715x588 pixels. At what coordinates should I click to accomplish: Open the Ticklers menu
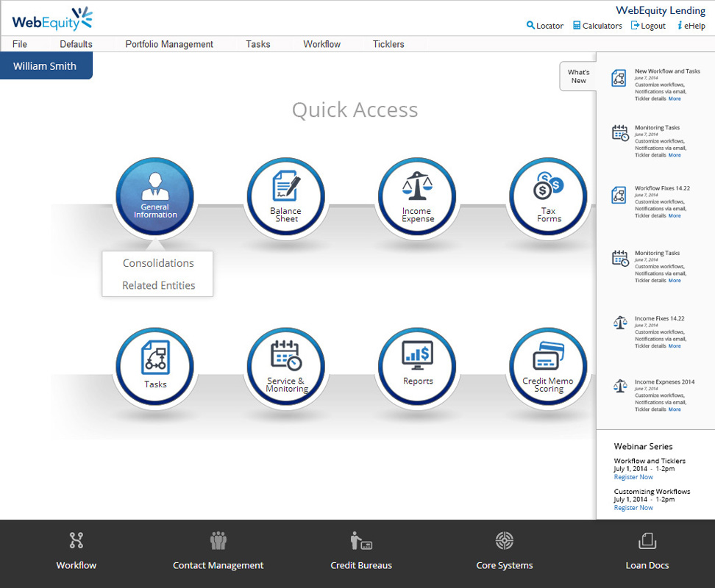[388, 44]
